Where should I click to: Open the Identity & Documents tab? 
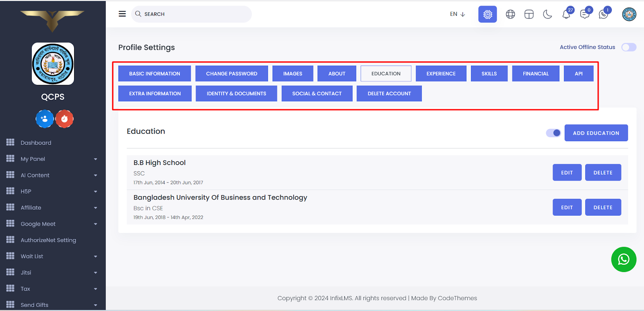[236, 94]
